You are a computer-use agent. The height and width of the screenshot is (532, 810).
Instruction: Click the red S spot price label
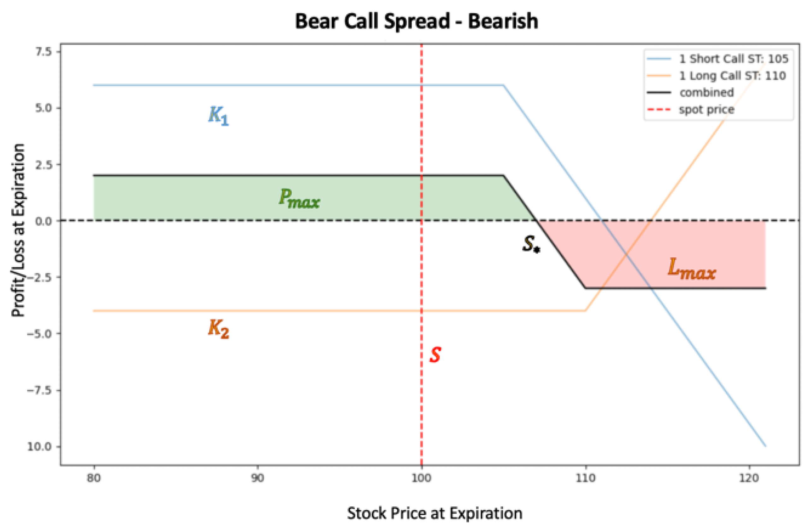click(435, 355)
